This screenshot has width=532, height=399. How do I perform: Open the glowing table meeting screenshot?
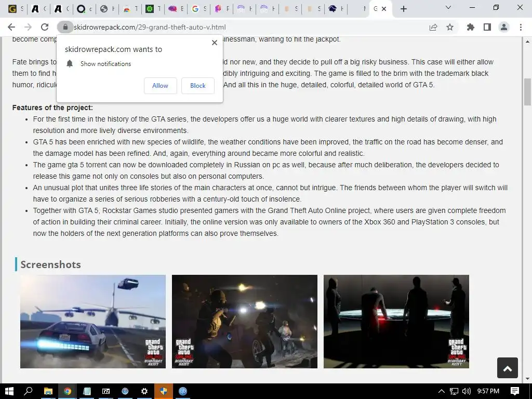point(396,321)
